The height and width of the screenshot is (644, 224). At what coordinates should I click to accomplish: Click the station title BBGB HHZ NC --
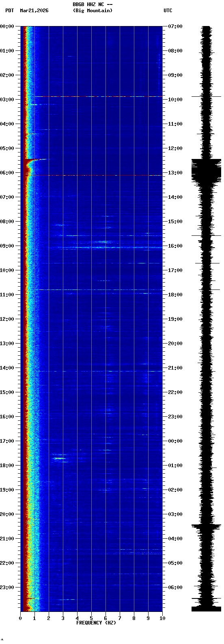(x=93, y=4)
